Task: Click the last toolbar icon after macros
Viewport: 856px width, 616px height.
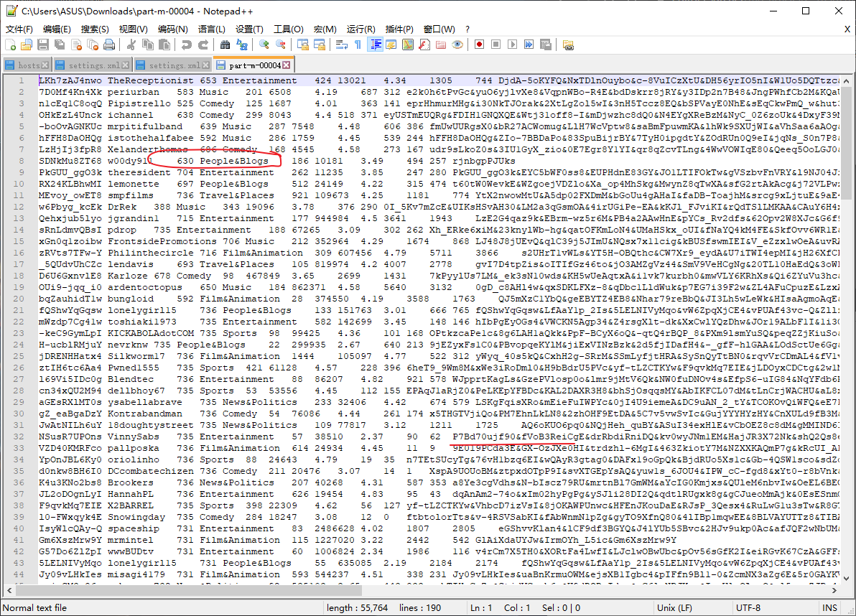Action: tap(568, 45)
